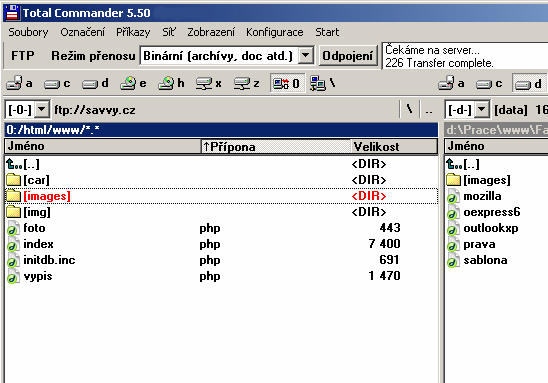Select the initdb.inc php file
The image size is (548, 383).
point(221,260)
